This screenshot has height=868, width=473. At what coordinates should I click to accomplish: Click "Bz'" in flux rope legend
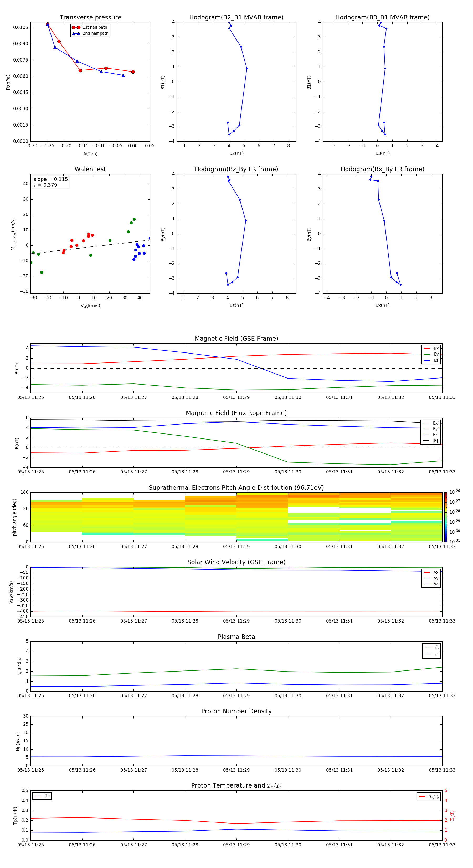tap(431, 435)
